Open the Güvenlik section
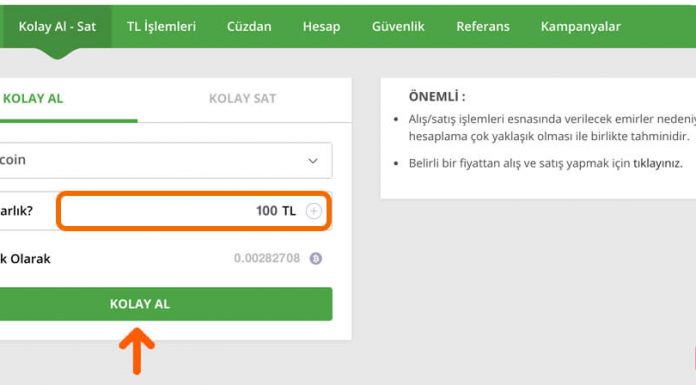 click(x=398, y=27)
